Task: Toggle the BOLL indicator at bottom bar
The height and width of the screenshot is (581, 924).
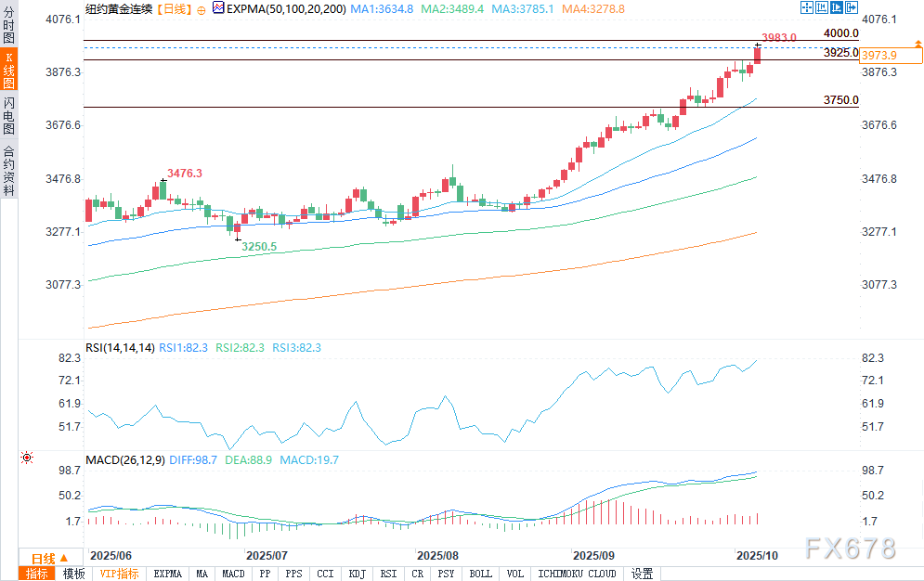Action: click(480, 574)
